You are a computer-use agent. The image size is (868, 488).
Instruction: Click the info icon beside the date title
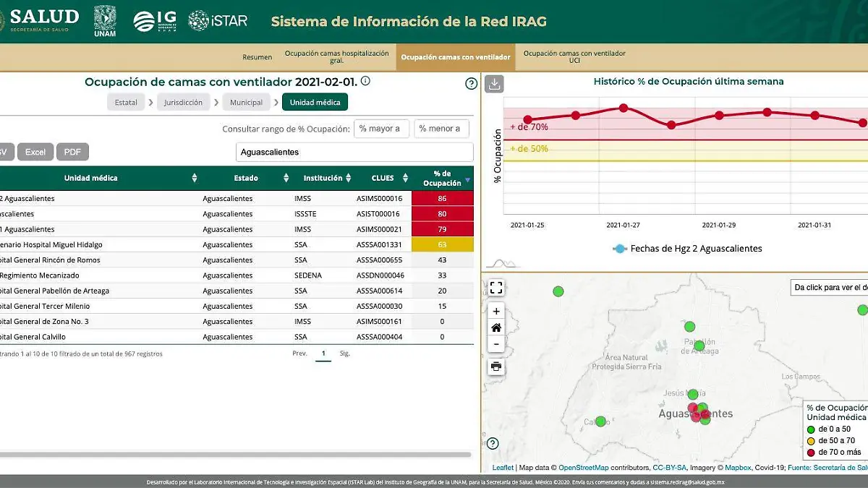(x=365, y=82)
